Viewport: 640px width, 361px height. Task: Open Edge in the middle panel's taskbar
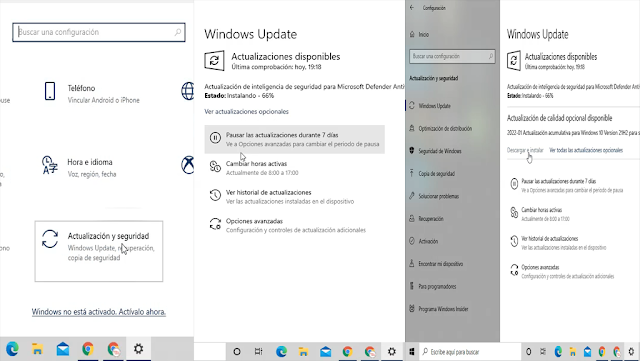click(x=281, y=352)
